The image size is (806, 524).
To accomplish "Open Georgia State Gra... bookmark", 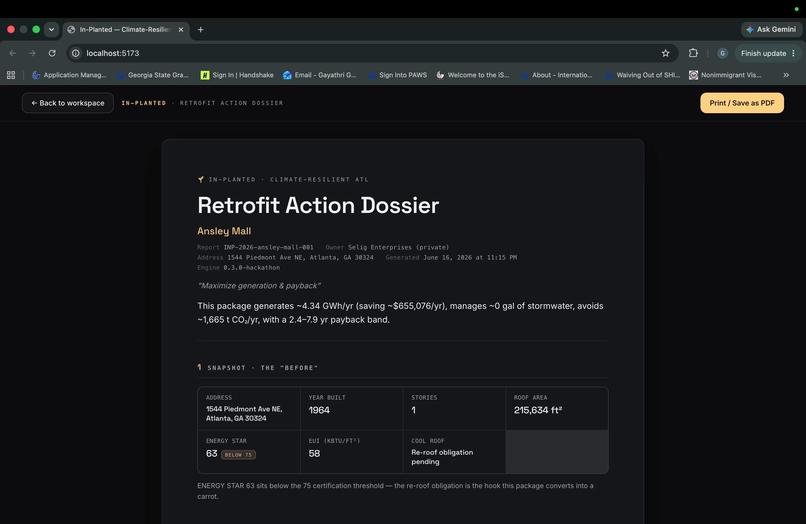I will click(153, 75).
